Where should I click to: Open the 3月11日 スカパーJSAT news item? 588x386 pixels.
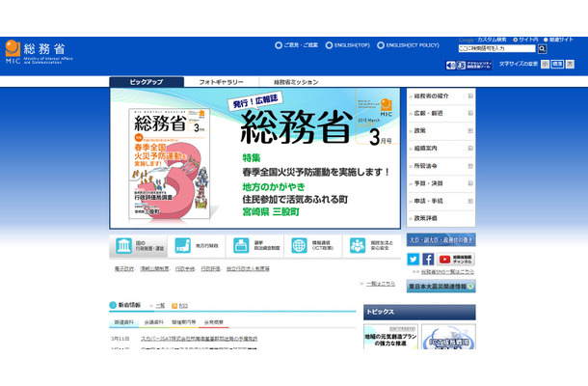[199, 339]
